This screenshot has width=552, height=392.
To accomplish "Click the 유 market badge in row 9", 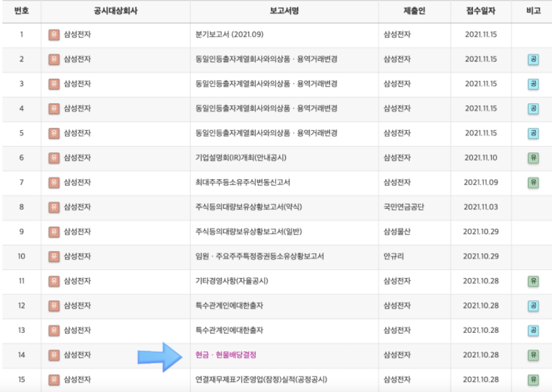I will tap(54, 232).
